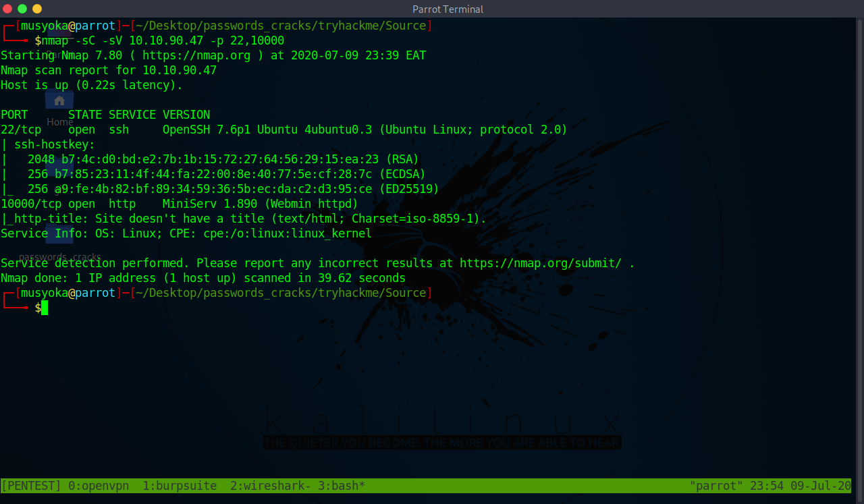Screen dimensions: 864x504
Task: Click musyoka@parrot in the top prompt
Action: click(68, 26)
